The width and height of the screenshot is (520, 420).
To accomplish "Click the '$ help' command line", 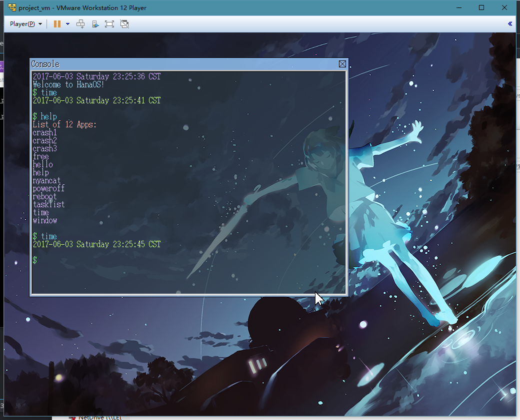I will coord(44,116).
